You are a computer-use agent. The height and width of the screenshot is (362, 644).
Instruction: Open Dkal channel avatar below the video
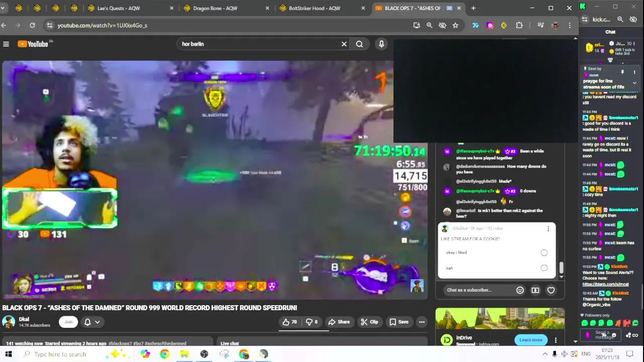coord(9,322)
